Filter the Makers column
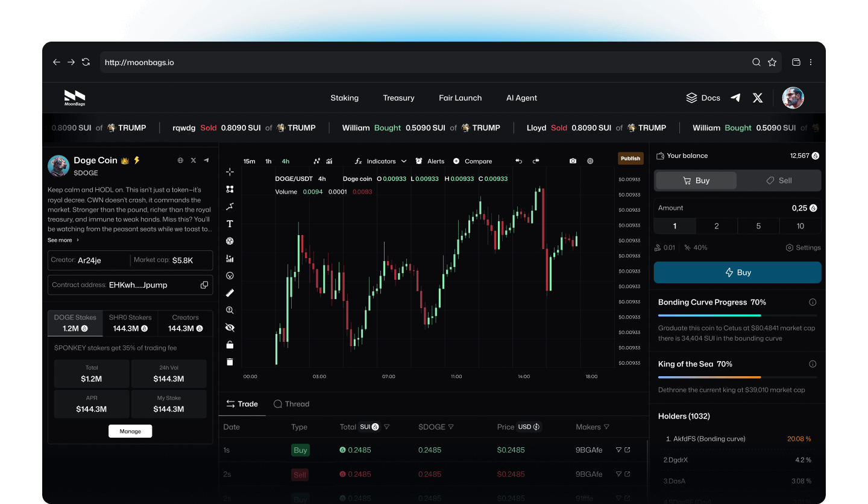 (x=606, y=427)
